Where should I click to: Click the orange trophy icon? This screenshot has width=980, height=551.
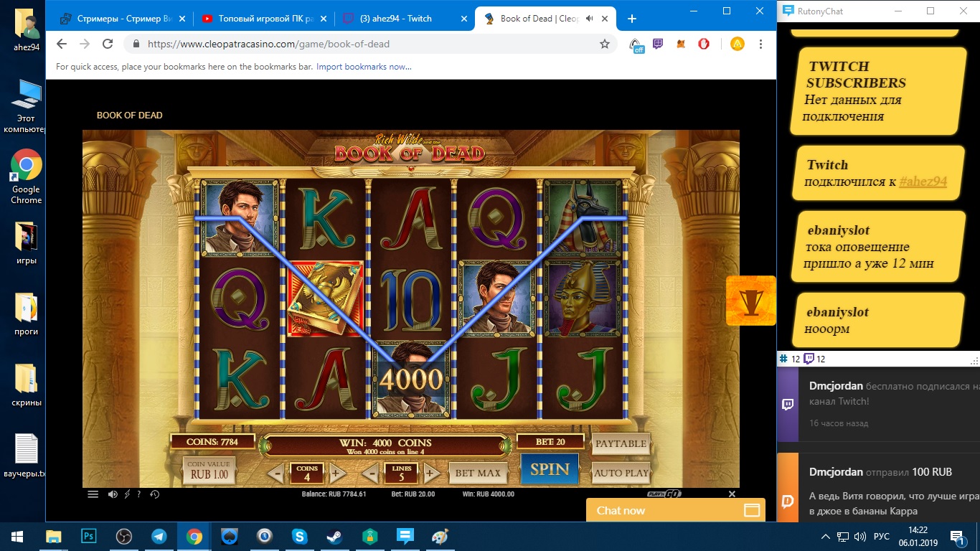click(x=750, y=301)
